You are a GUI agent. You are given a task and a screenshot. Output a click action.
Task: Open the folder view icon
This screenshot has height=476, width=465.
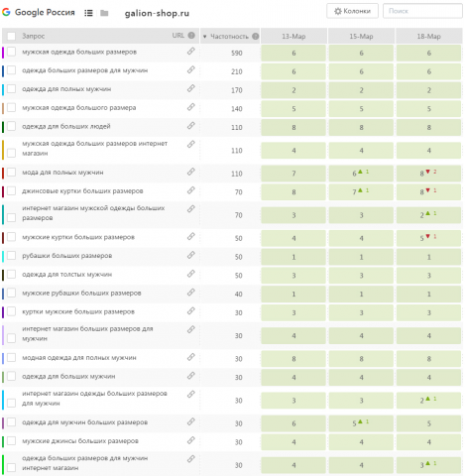click(x=104, y=13)
